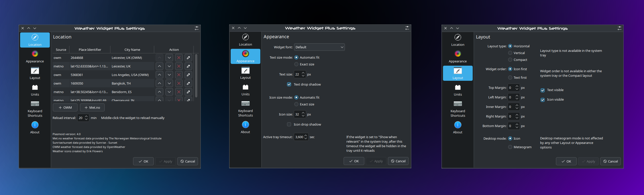Sort by City Name column header
This screenshot has height=195, width=644.
click(x=132, y=50)
